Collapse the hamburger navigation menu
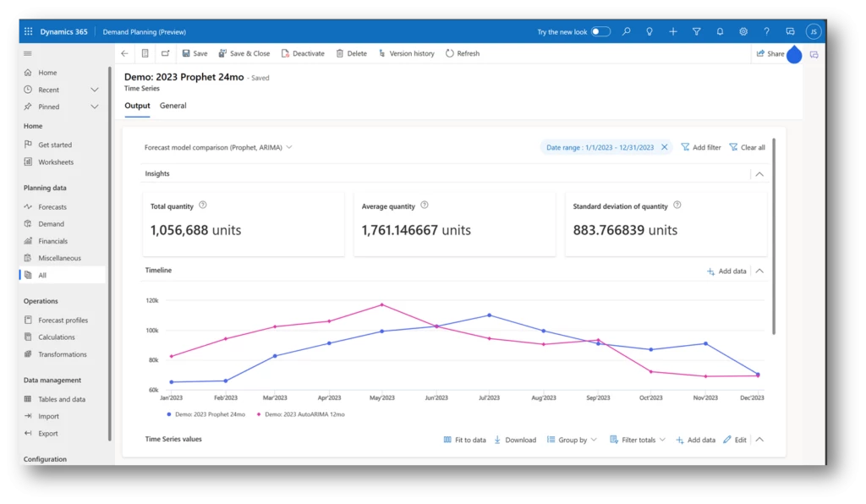866x504 pixels. (x=28, y=53)
